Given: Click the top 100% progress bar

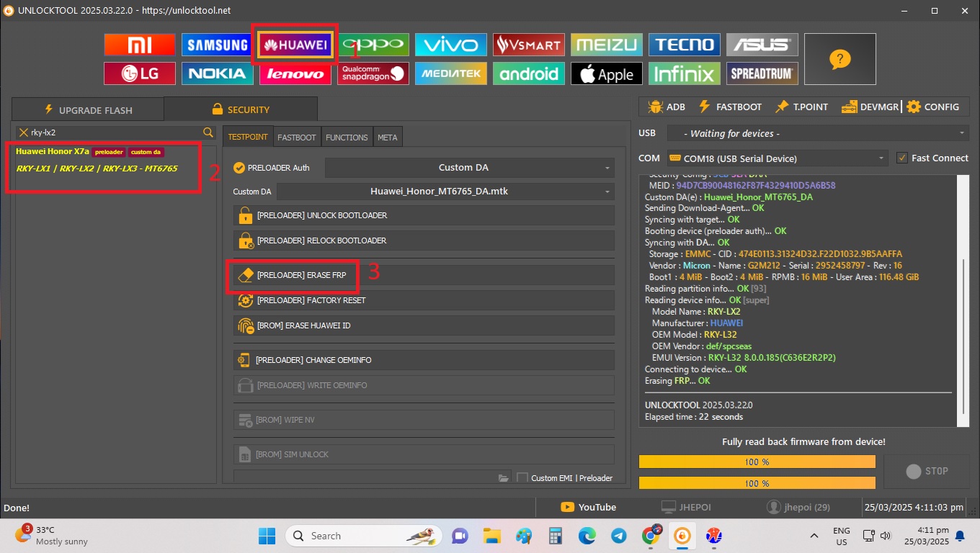Looking at the screenshot, I should click(x=757, y=462).
